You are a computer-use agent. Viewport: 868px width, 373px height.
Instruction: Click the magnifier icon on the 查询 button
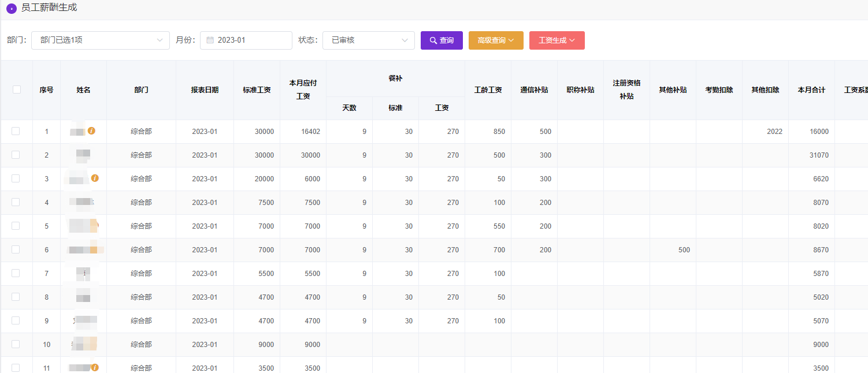coord(433,40)
